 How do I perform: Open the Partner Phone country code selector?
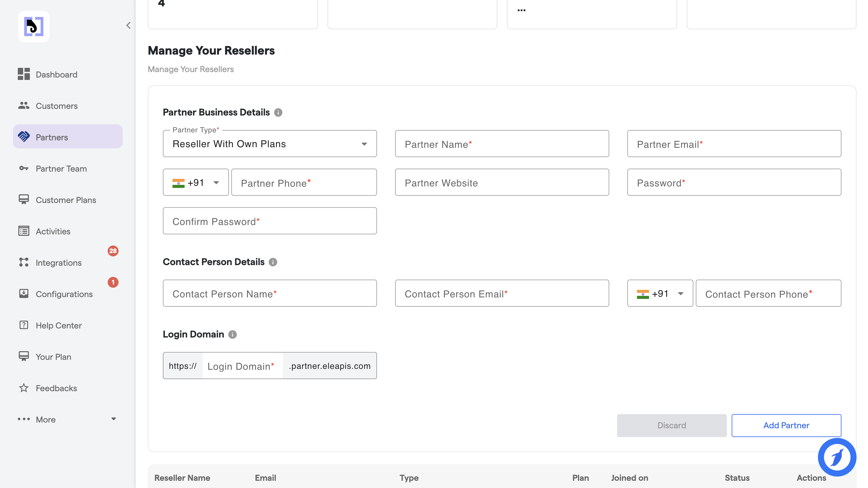pos(196,183)
